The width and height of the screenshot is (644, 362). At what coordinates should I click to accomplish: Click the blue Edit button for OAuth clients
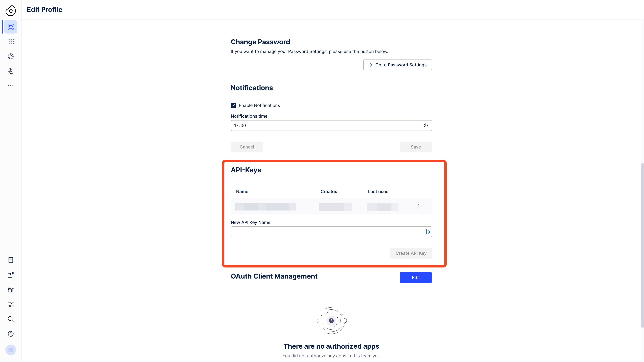pyautogui.click(x=416, y=278)
